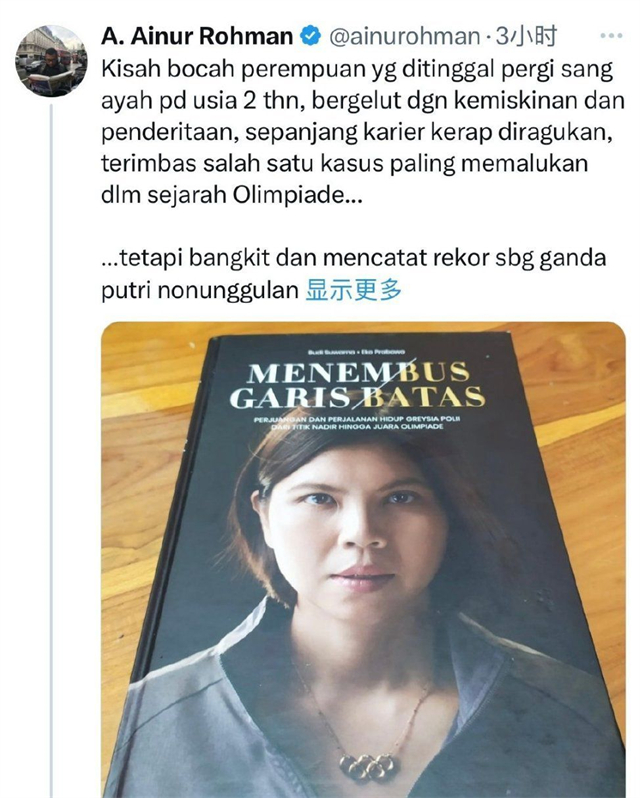Click the tweet text starting with Kisah bocah
This screenshot has height=798, width=640.
tap(363, 132)
